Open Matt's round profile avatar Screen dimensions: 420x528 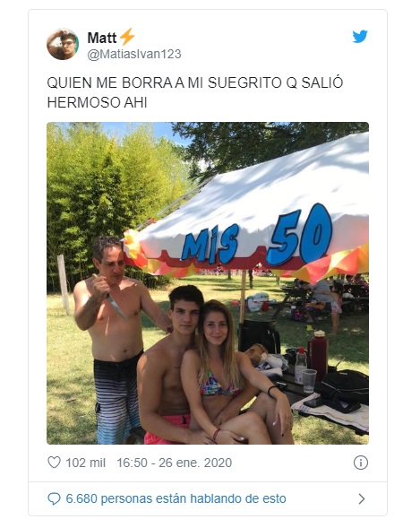click(63, 44)
